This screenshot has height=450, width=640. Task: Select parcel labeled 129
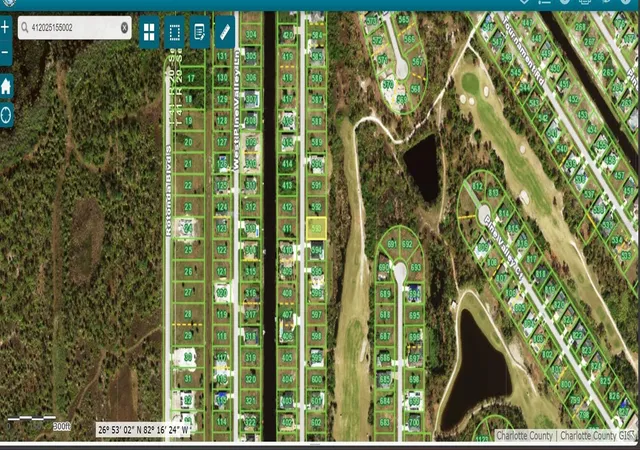222,99
